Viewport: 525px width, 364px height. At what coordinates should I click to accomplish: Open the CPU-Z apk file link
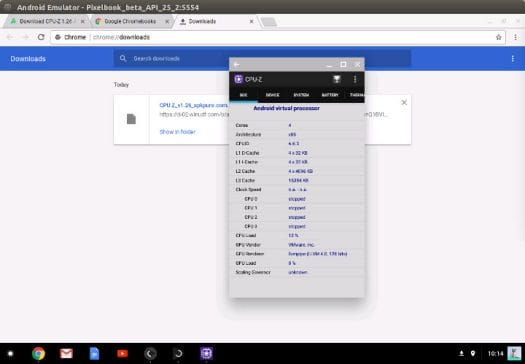(x=194, y=105)
